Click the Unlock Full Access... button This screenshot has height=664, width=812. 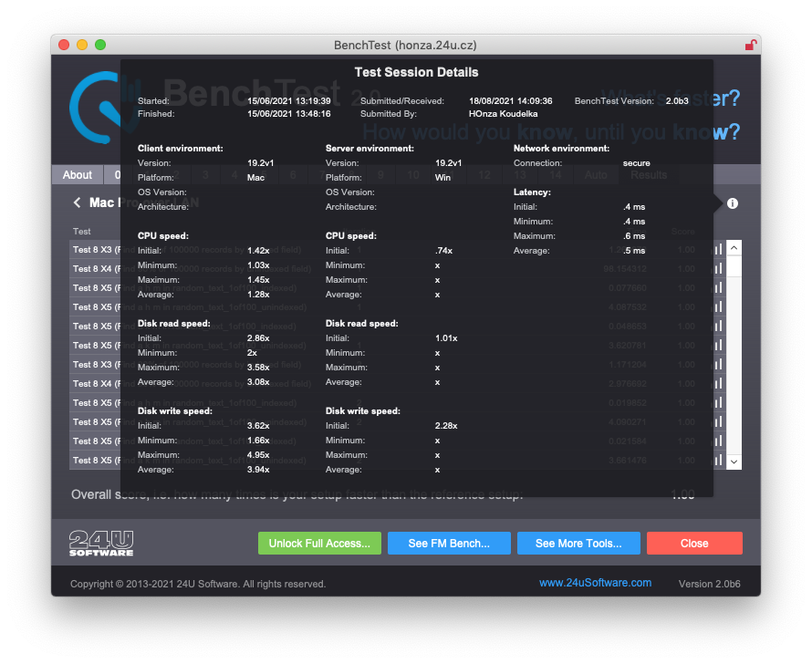point(319,544)
